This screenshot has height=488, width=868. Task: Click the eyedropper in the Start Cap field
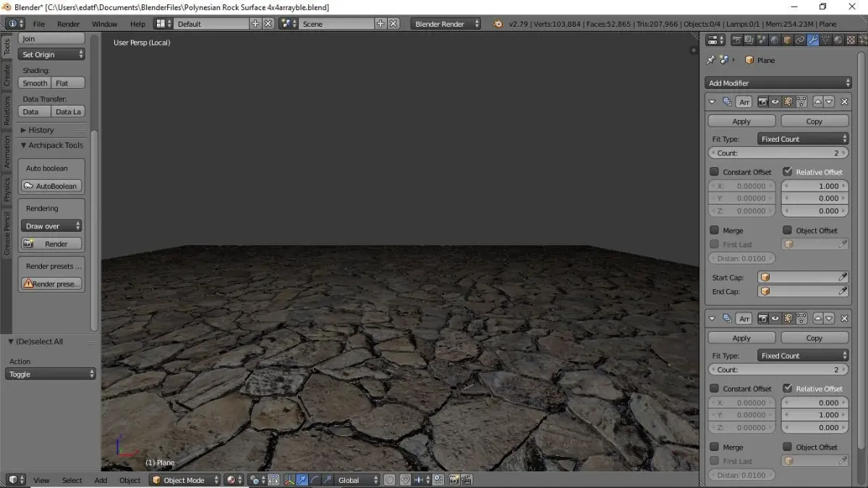coord(843,277)
